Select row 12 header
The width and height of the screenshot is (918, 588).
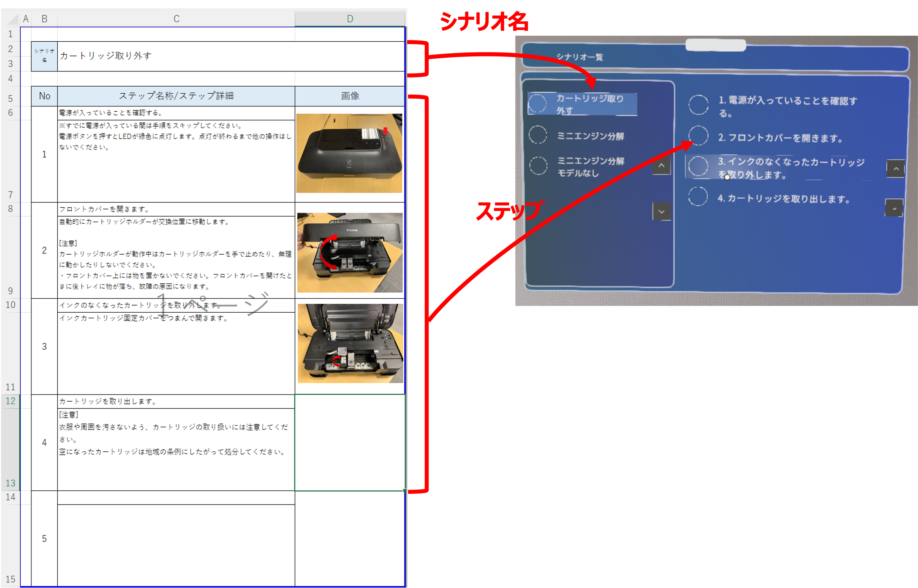pos(10,401)
